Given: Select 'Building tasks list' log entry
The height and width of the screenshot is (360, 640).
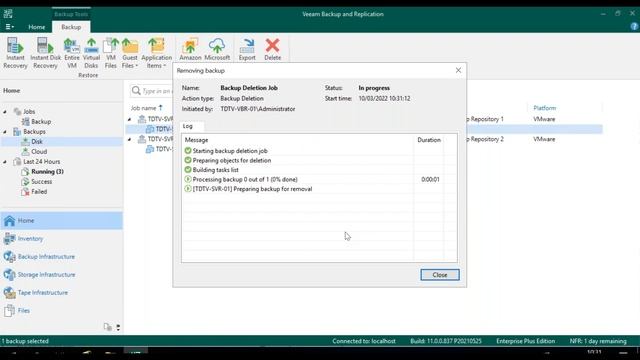Looking at the screenshot, I should (x=215, y=170).
